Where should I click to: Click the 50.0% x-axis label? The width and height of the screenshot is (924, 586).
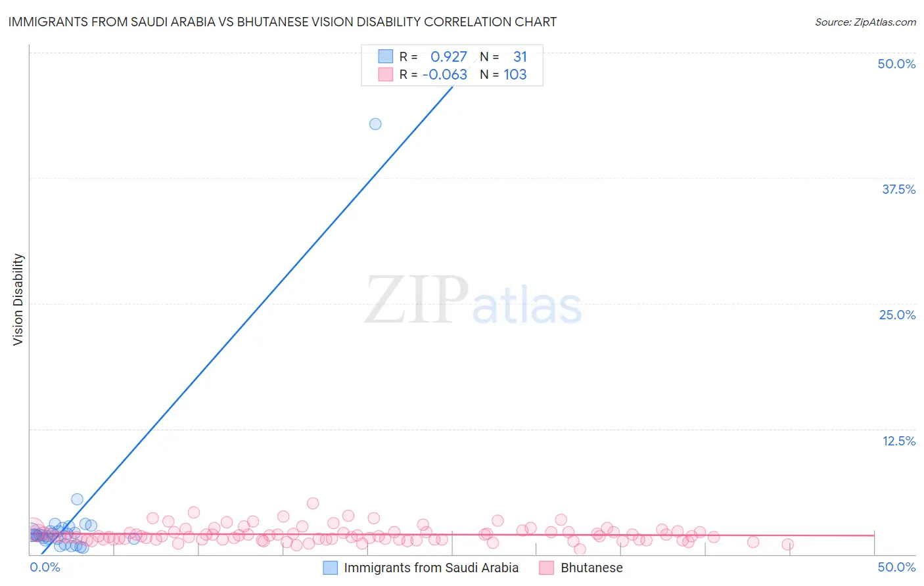[x=896, y=567]
